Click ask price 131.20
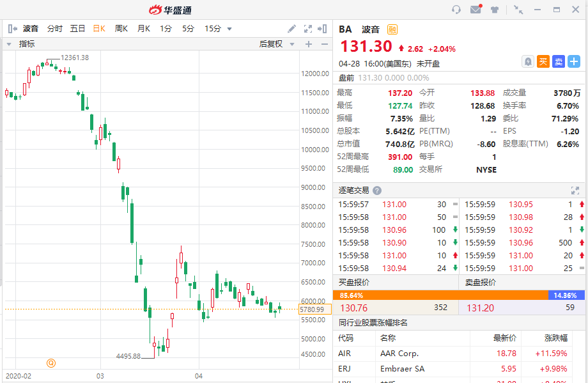Screen dimensions: 588x383 point(481,308)
